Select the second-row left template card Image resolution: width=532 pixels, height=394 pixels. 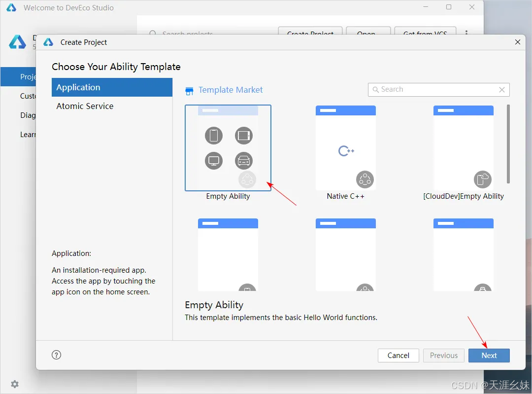pyautogui.click(x=228, y=255)
